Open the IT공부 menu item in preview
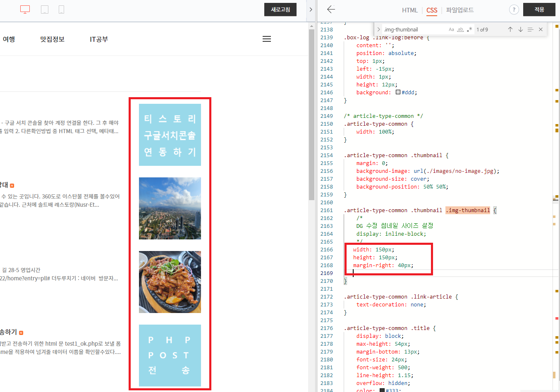560x392 pixels. click(x=99, y=39)
